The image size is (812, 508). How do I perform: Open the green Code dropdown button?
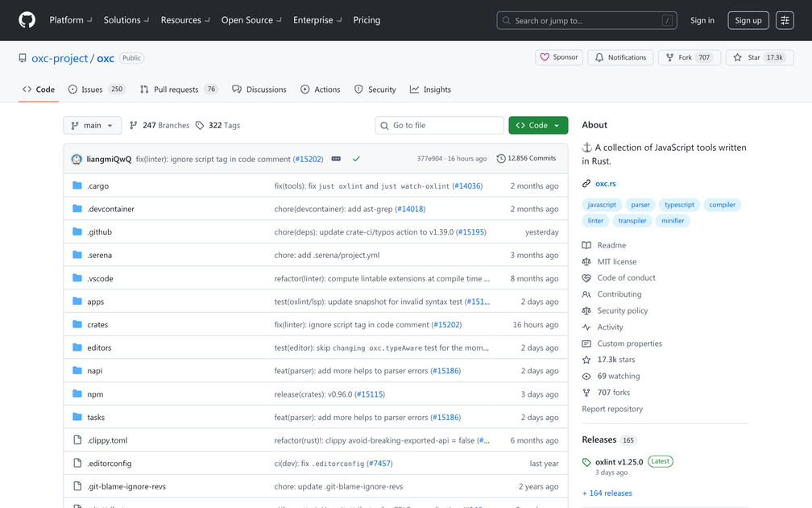538,125
